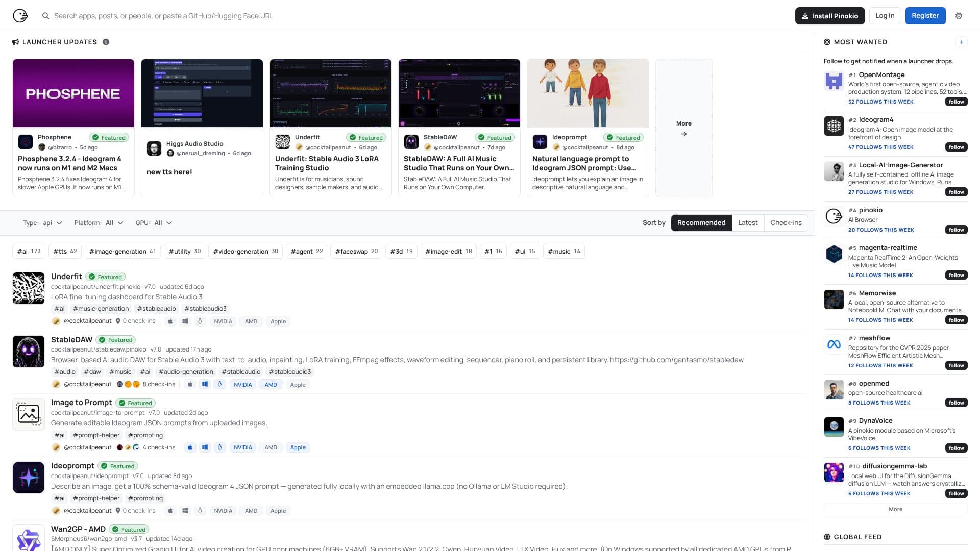The image size is (980, 551).
Task: Open the Local-AI-Image-Generator avatar icon
Action: tap(834, 171)
